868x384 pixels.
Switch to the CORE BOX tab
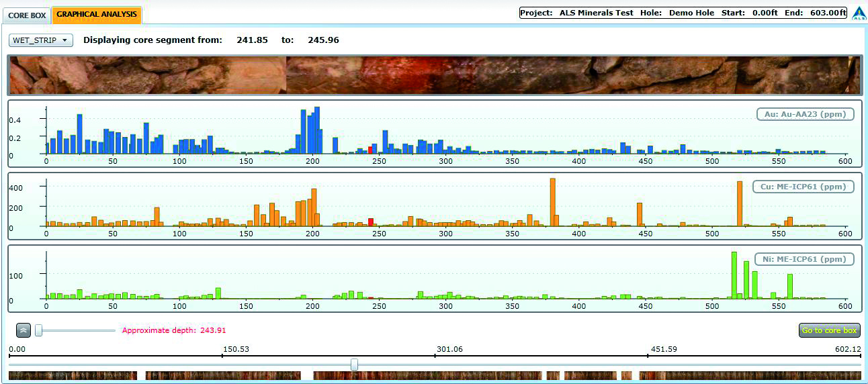[x=27, y=15]
